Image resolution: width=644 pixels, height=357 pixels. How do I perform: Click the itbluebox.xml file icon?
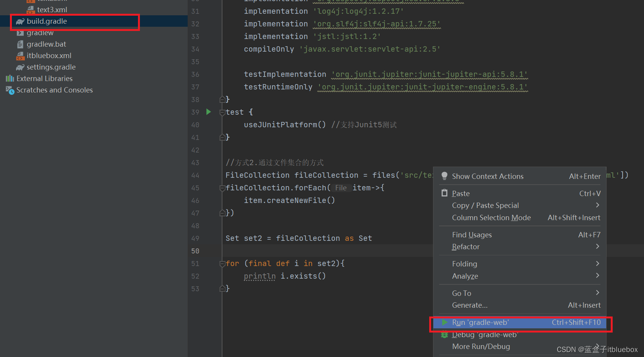[20, 56]
